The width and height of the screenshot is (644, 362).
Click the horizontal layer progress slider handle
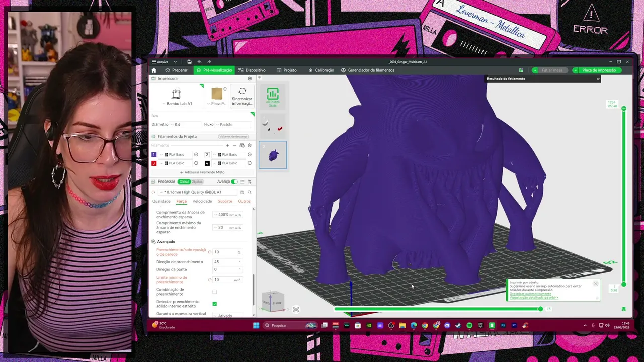(541, 309)
